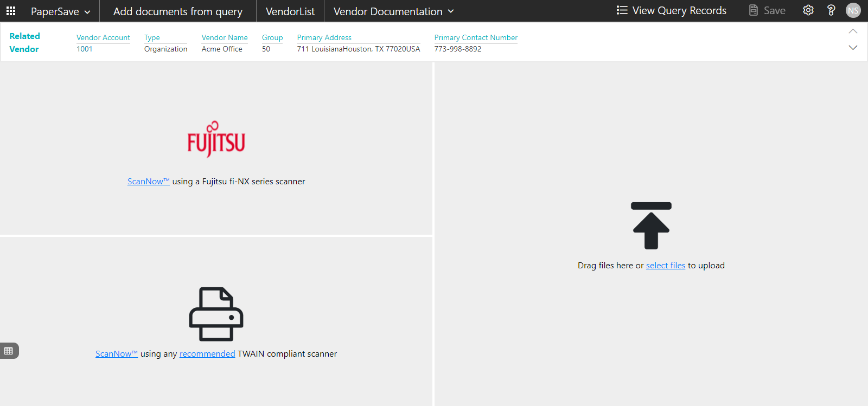Expand the related vendor header with down chevron
This screenshot has width=868, height=406.
pos(853,48)
